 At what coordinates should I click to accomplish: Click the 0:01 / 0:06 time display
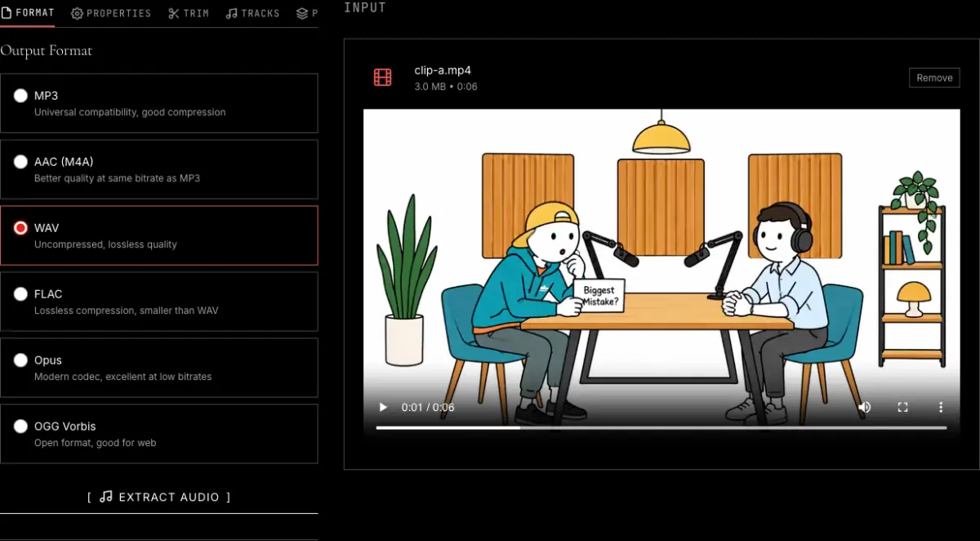(428, 407)
